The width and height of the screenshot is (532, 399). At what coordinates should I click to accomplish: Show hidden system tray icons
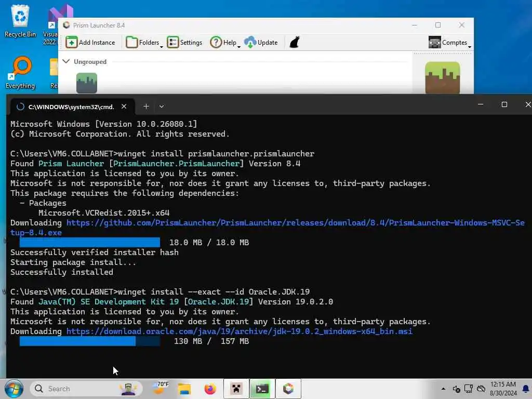[443, 389]
